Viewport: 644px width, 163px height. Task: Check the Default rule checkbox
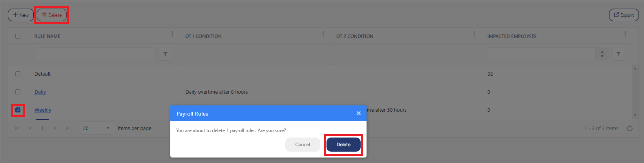(x=18, y=74)
